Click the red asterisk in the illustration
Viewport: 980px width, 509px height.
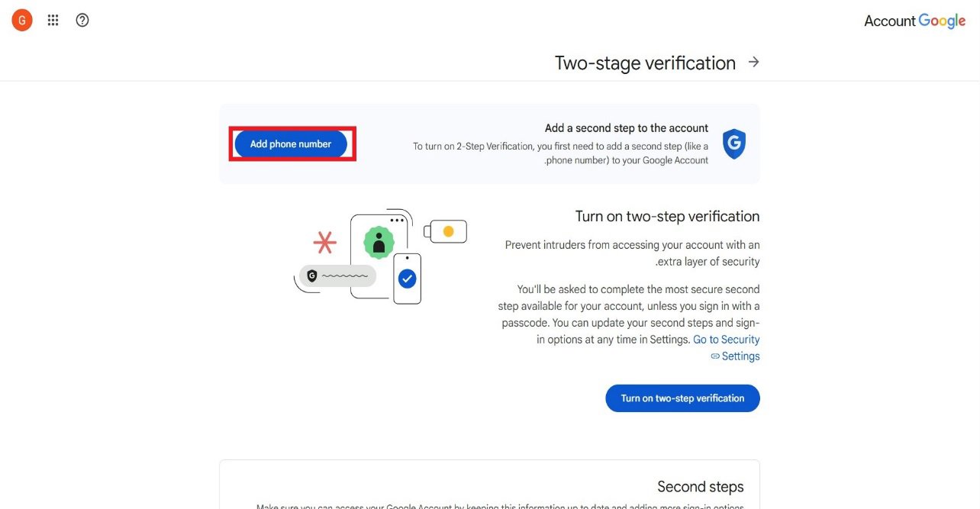[x=325, y=243]
